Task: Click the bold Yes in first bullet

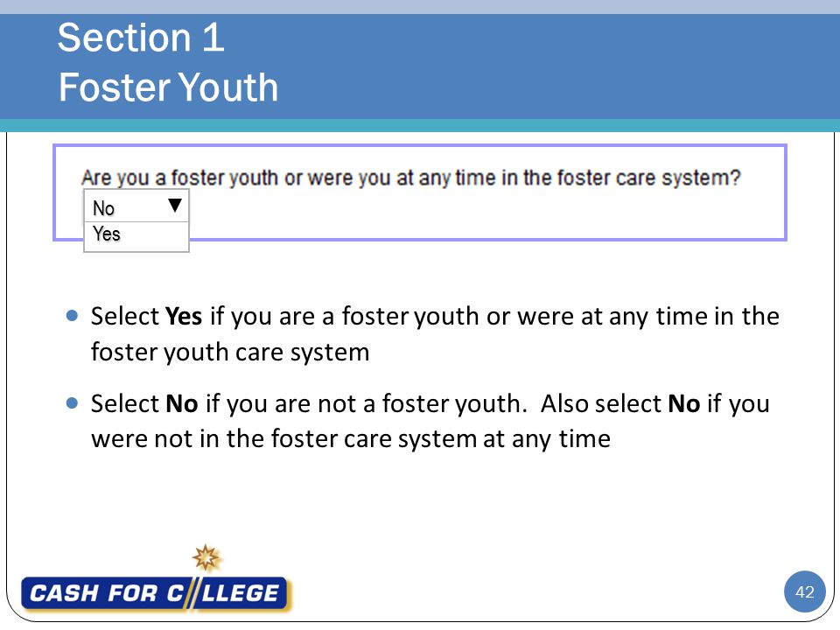Action: point(183,316)
